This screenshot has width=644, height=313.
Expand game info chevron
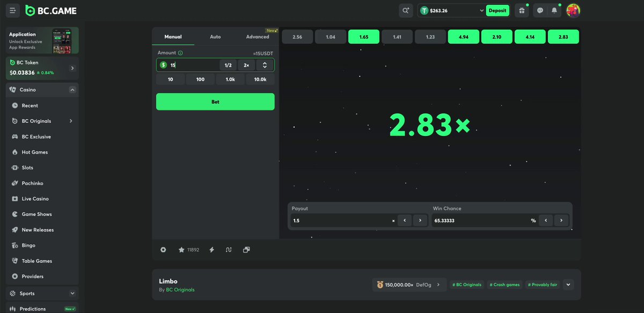click(x=568, y=285)
